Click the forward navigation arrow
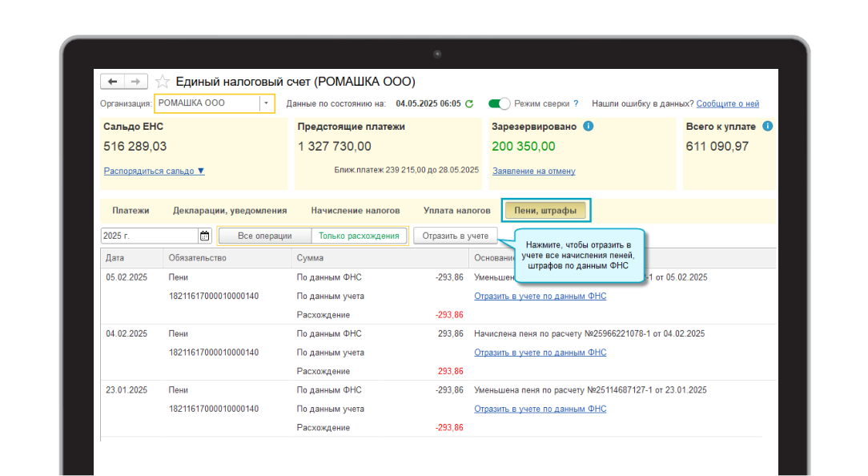The height and width of the screenshot is (476, 868). 136,82
